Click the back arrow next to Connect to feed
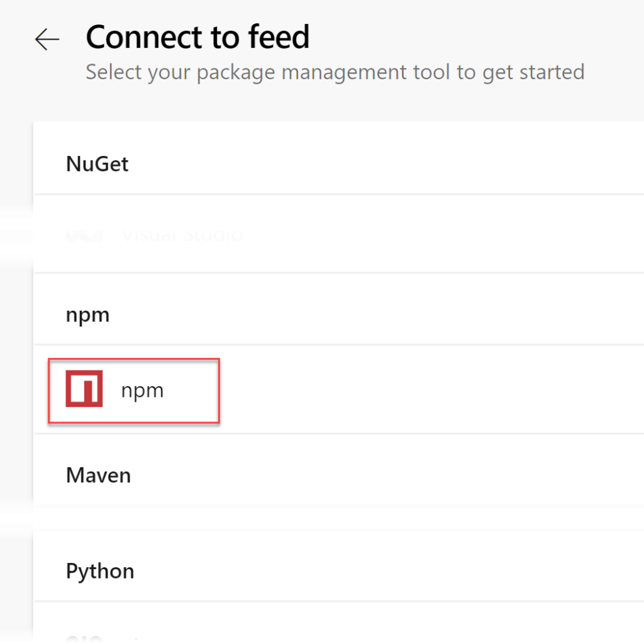644x644 pixels. click(x=47, y=40)
